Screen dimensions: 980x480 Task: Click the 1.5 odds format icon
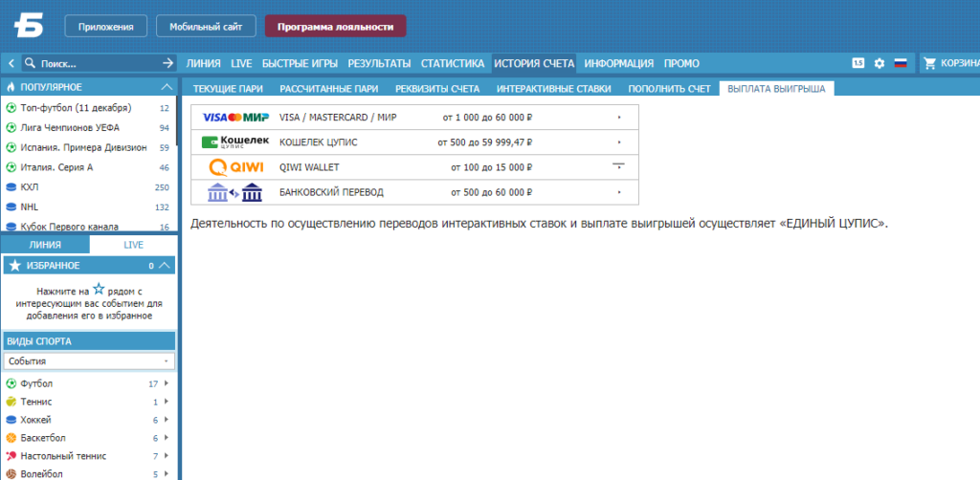[x=858, y=63]
